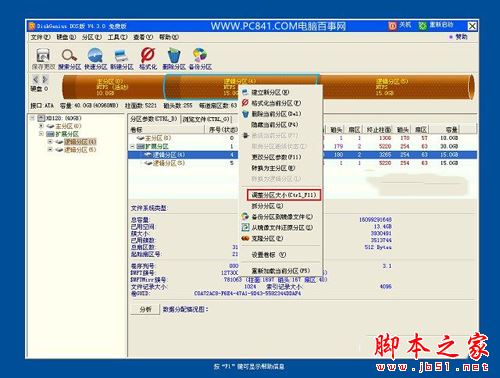Click the Restart (重新启动) button in title bar

pos(436,25)
